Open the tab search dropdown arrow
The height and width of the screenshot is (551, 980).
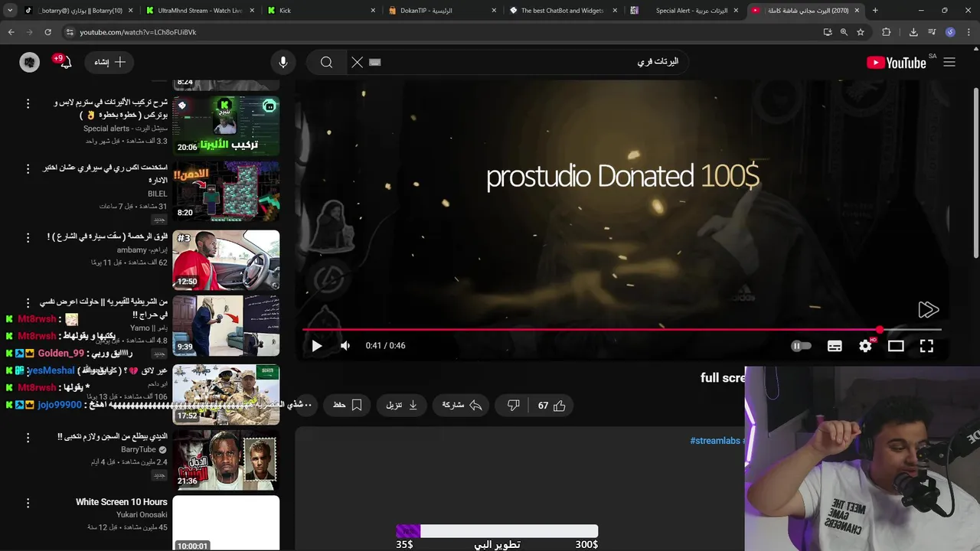click(x=10, y=11)
